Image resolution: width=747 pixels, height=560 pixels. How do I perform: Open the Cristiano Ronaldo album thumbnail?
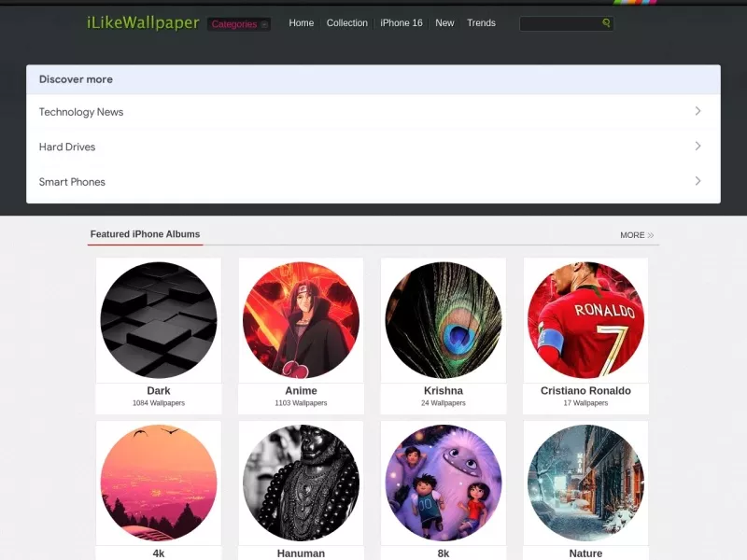(586, 320)
